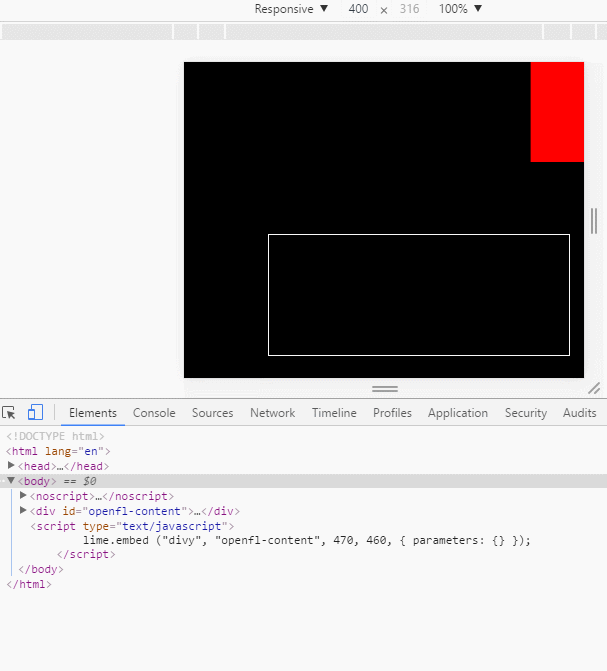
Task: Expand the head element node
Action: point(11,465)
